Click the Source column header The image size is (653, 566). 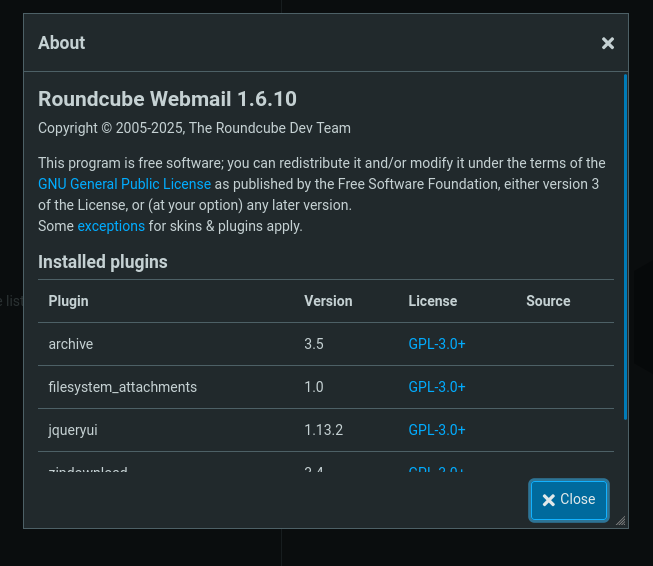pyautogui.click(x=548, y=301)
